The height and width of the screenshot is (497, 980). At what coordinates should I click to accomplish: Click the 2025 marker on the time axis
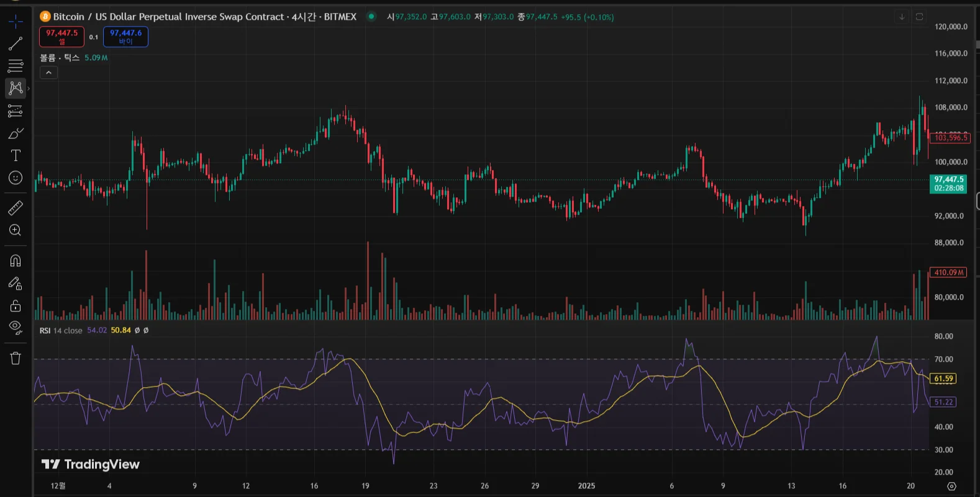[x=586, y=486]
